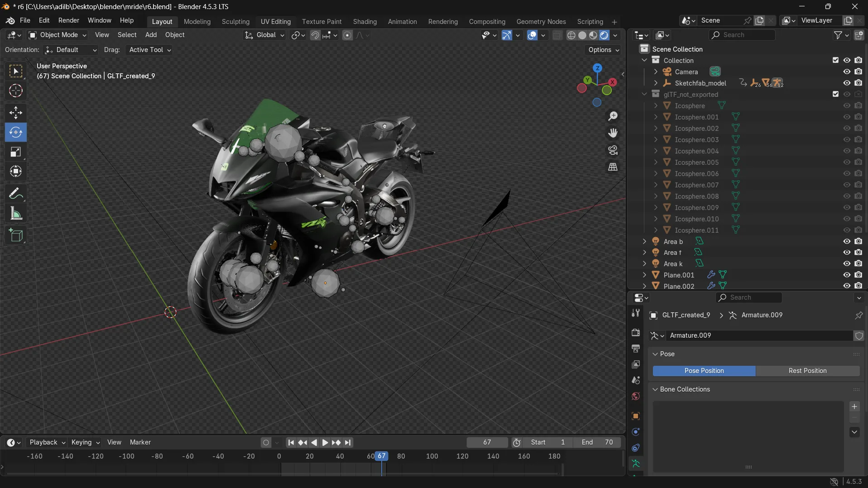
Task: Select the Rotate tool
Action: click(16, 132)
